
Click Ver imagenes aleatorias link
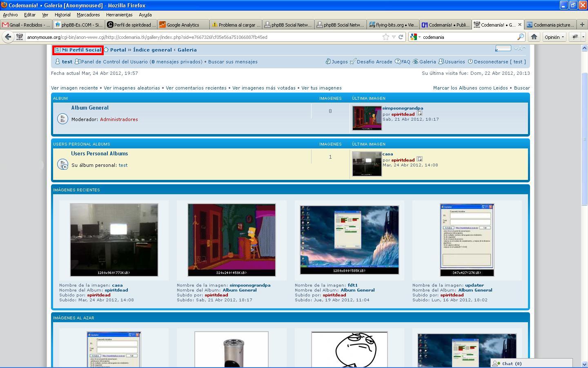[132, 88]
